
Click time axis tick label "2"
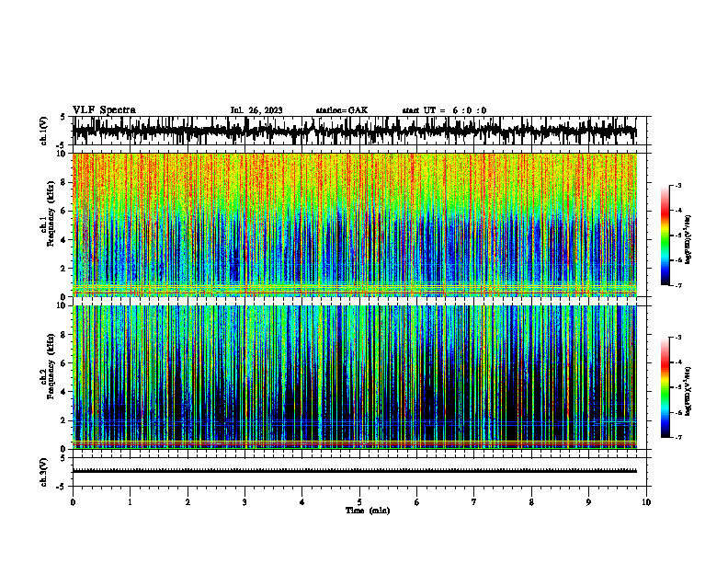[x=188, y=502]
